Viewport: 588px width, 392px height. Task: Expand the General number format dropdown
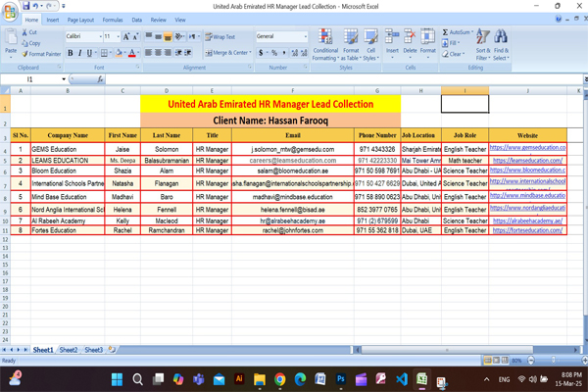[304, 36]
